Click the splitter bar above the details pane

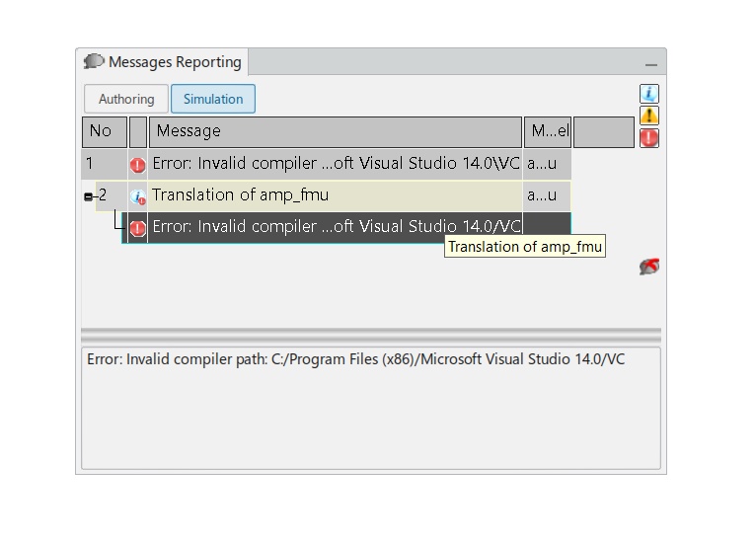click(x=370, y=336)
